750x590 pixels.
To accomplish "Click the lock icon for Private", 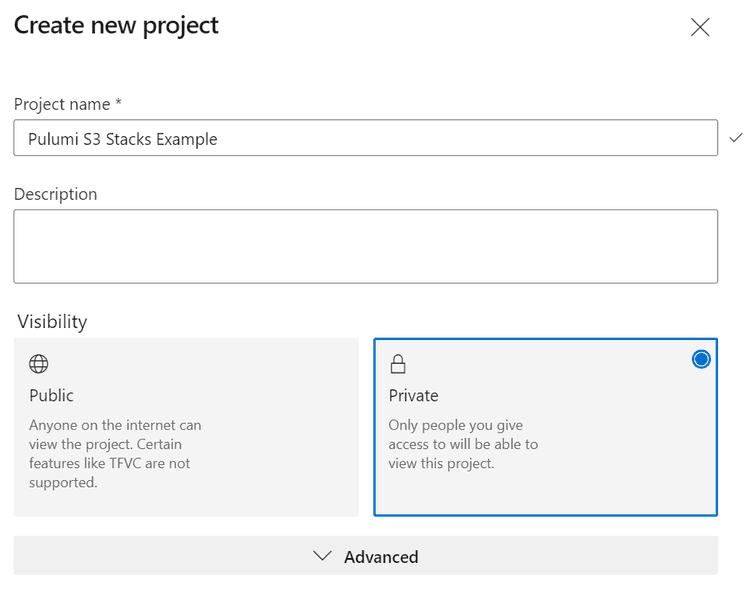I will coord(398,364).
